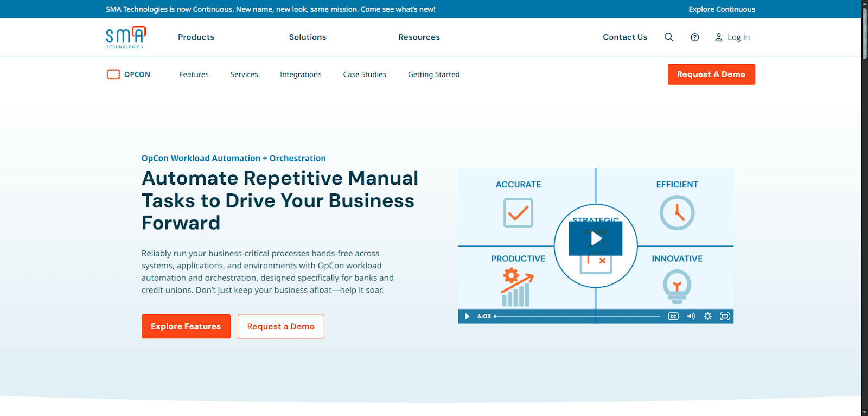Click the small play icon in video controls
Image resolution: width=868 pixels, height=416 pixels.
click(467, 316)
